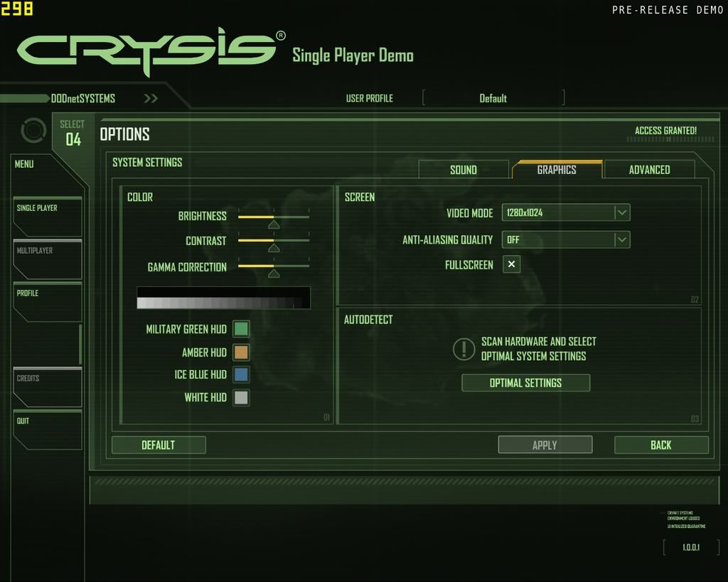This screenshot has width=728, height=582.
Task: Click the version number 1.0.0.1
Action: pos(691,547)
